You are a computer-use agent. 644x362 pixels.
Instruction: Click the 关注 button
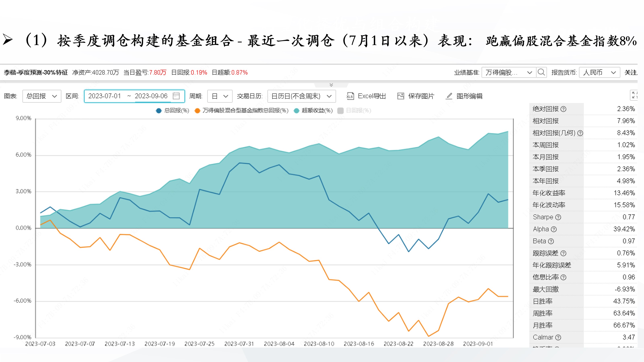631,72
